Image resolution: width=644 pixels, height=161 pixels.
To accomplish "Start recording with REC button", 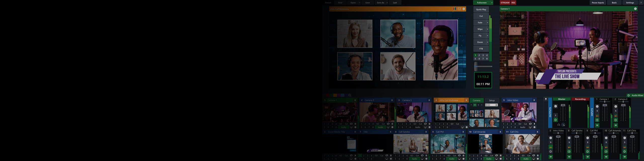I will pyautogui.click(x=513, y=3).
